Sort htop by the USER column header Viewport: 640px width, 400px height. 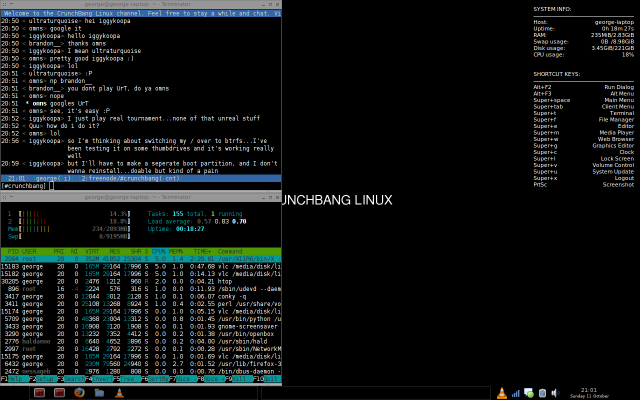tap(29, 251)
